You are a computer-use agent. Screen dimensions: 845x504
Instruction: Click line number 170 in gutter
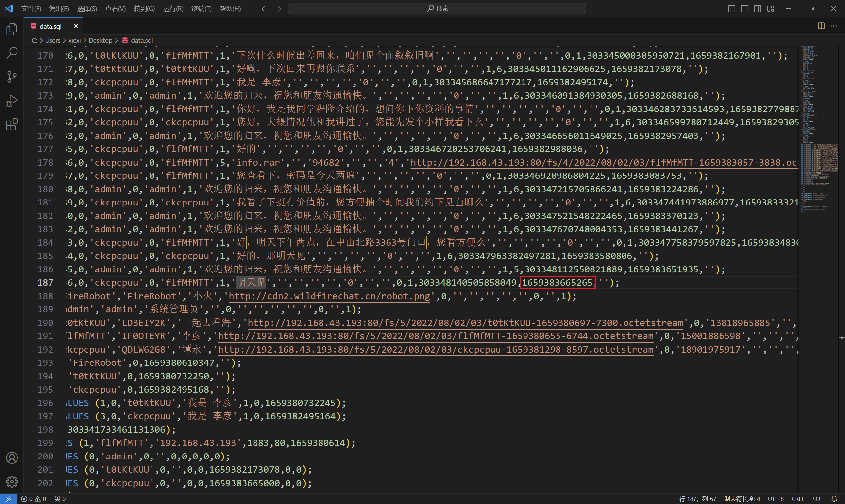click(45, 55)
